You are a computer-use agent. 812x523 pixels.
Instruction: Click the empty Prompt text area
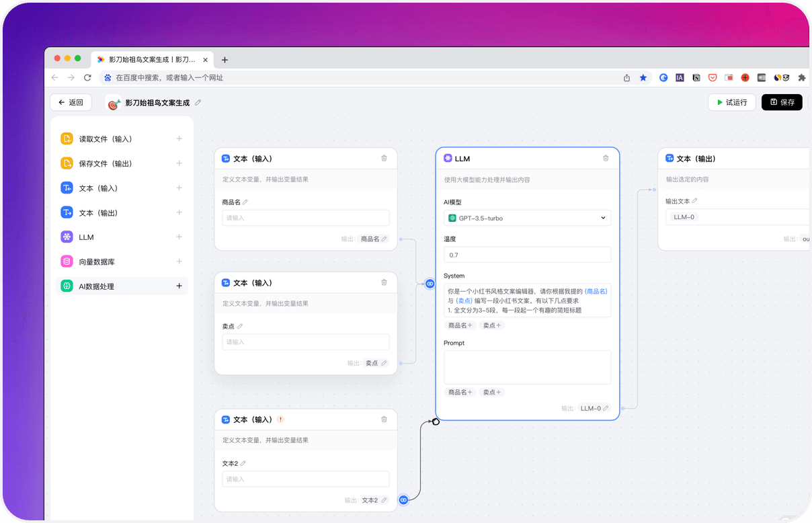point(527,367)
